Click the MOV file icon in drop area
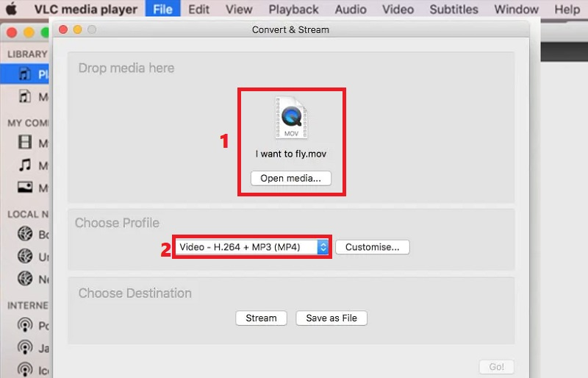 tap(291, 118)
